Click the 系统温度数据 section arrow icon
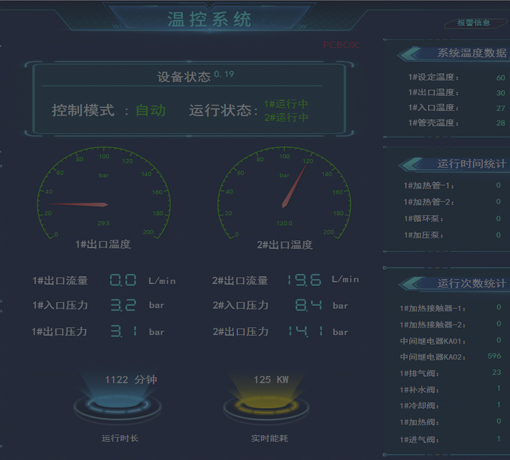The width and height of the screenshot is (510, 460). click(410, 54)
